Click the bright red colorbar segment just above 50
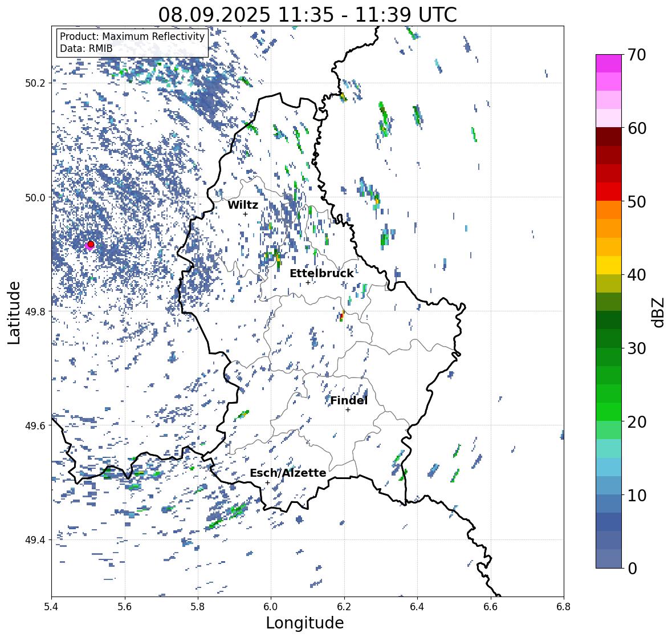The height and width of the screenshot is (637, 672). coord(609,192)
